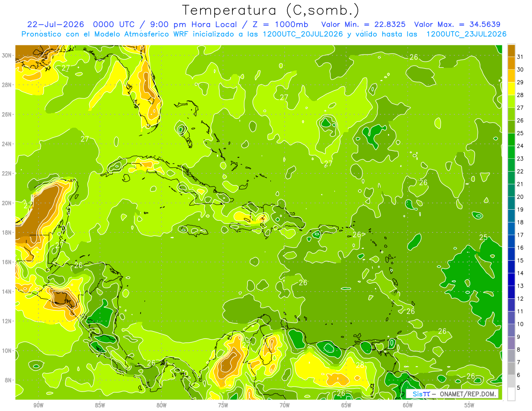Click the "55W" longitude axis label
This screenshot has height=411, width=532.
[469, 405]
